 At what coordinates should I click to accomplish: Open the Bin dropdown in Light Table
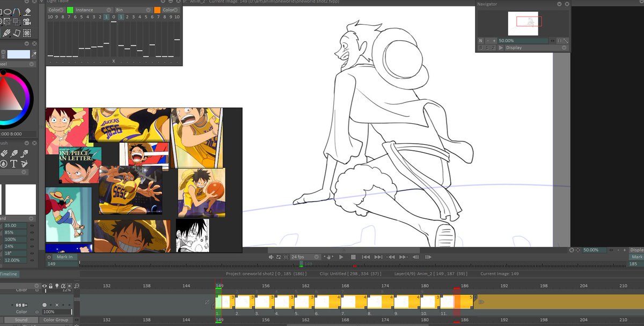(133, 10)
